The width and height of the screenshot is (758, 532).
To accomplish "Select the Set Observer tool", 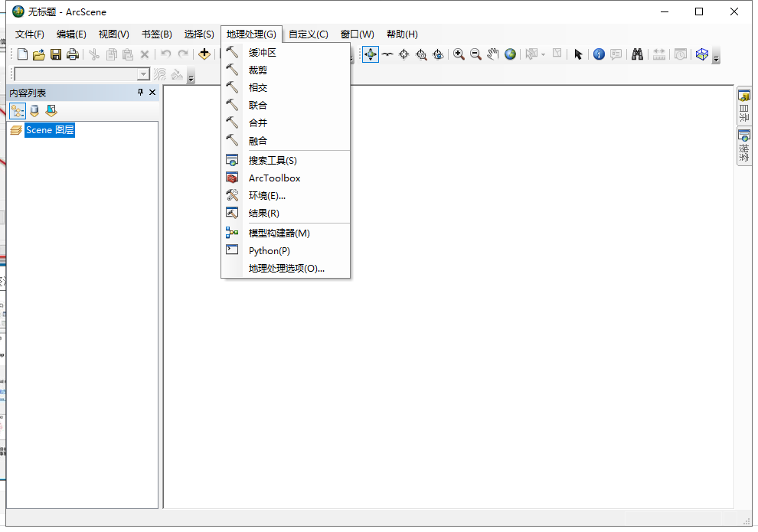I will click(438, 54).
